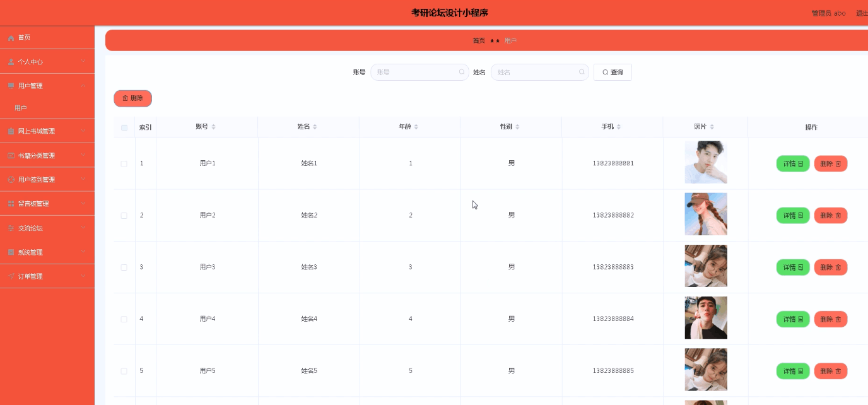Check the checkbox for row 用户3

124,267
